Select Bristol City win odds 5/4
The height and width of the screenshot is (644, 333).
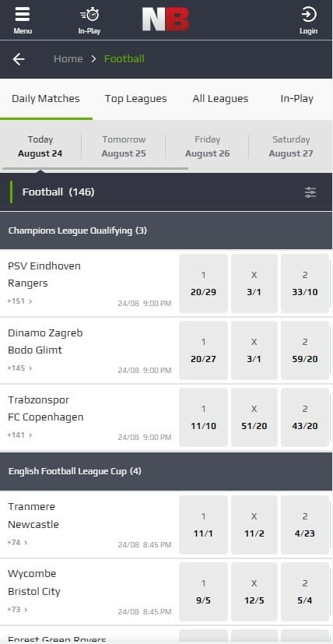click(x=305, y=592)
